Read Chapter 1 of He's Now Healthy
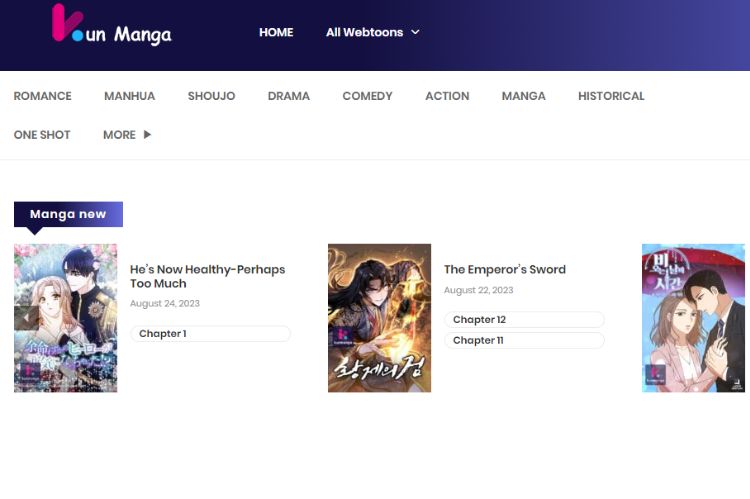Image resolution: width=750 pixels, height=499 pixels. 210,333
